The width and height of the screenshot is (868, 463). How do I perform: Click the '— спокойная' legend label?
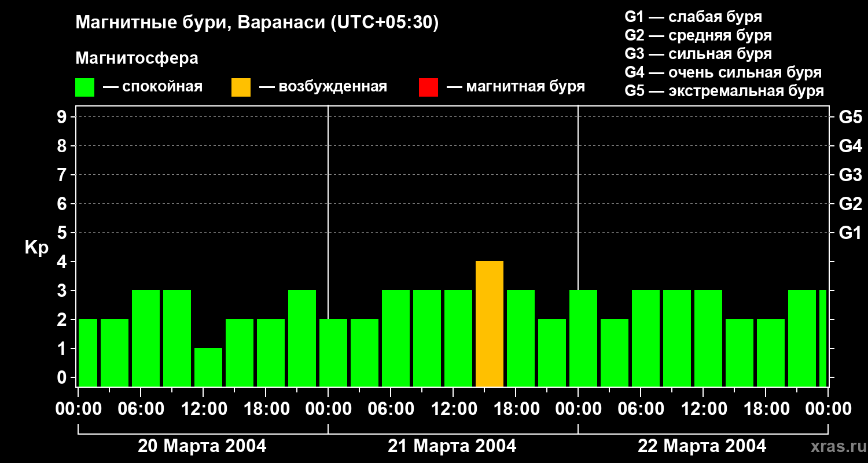point(153,87)
